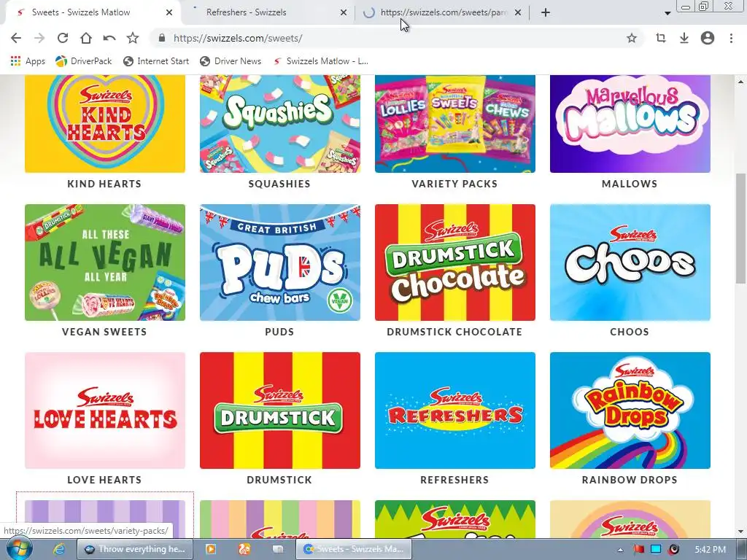Open the downloads icon
The image size is (747, 560).
coord(684,38)
